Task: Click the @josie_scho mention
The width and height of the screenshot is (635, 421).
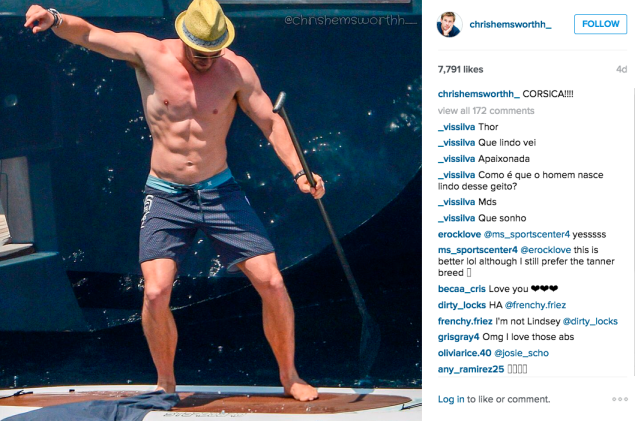Action: point(522,353)
